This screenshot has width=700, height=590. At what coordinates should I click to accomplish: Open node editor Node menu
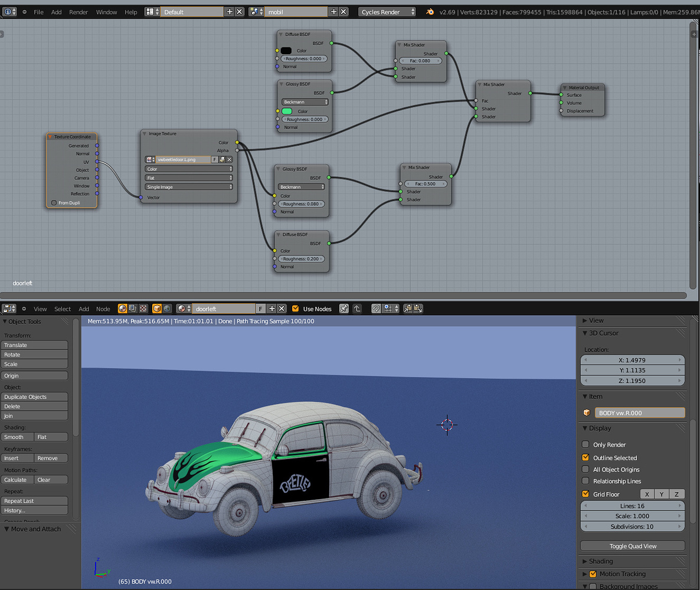click(x=103, y=309)
